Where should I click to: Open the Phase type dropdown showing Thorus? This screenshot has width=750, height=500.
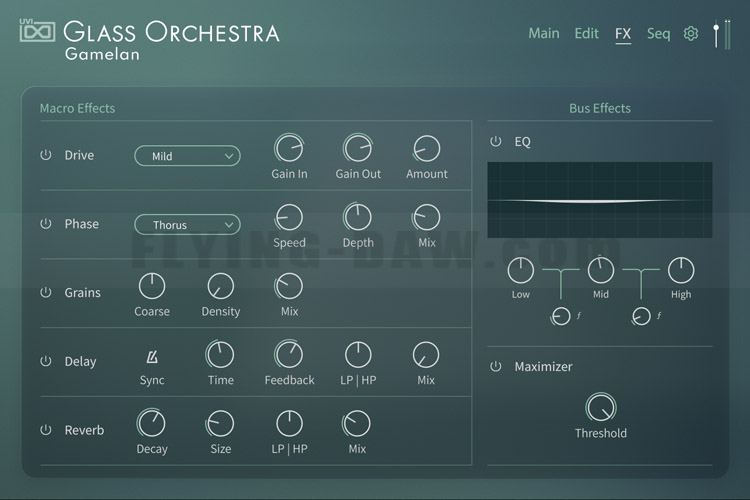coord(188,224)
